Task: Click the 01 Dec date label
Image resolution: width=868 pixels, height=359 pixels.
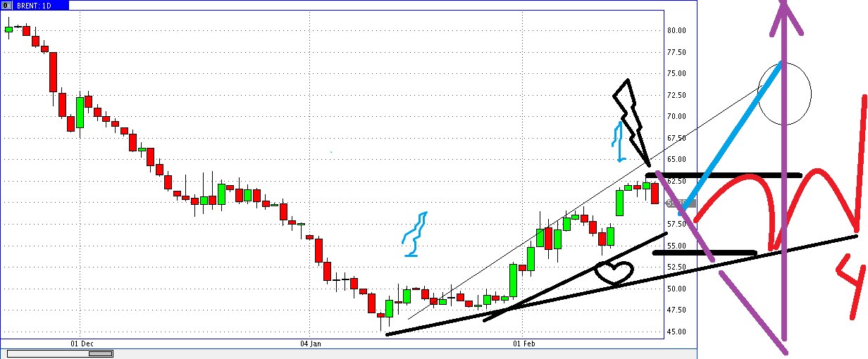Action: click(x=82, y=344)
